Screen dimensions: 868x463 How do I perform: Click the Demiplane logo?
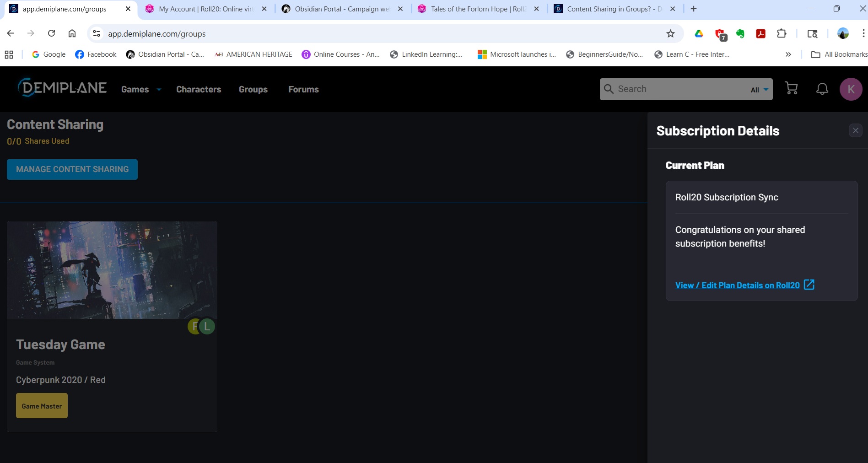[62, 88]
